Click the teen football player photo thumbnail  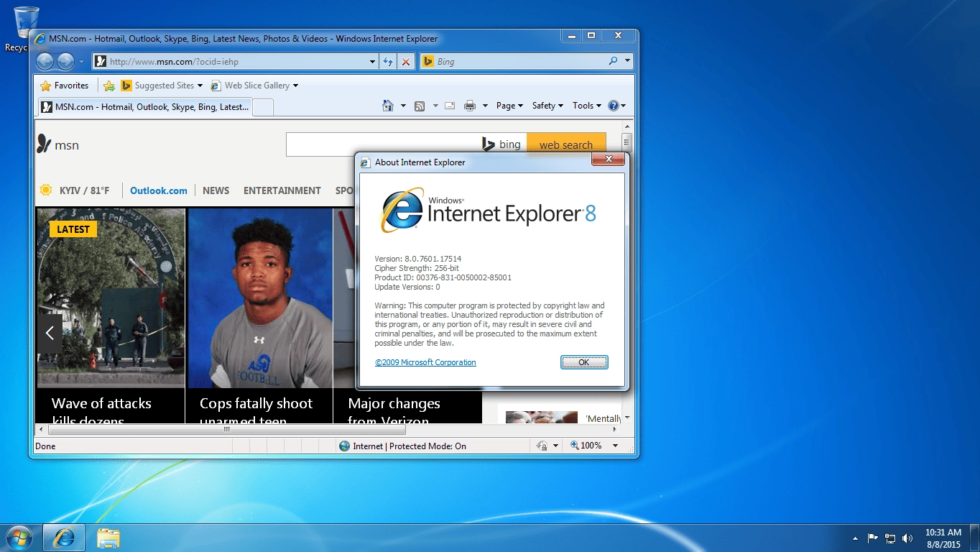click(260, 298)
